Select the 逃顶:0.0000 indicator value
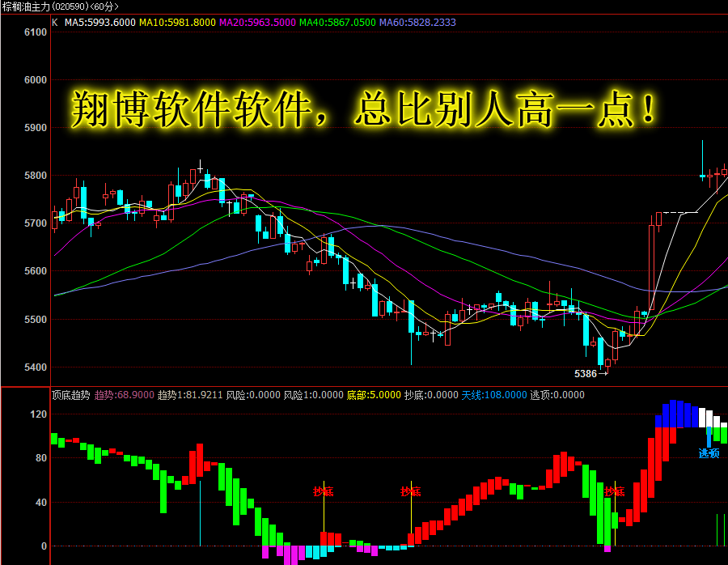Image resolution: width=728 pixels, height=565 pixels. pos(557,395)
